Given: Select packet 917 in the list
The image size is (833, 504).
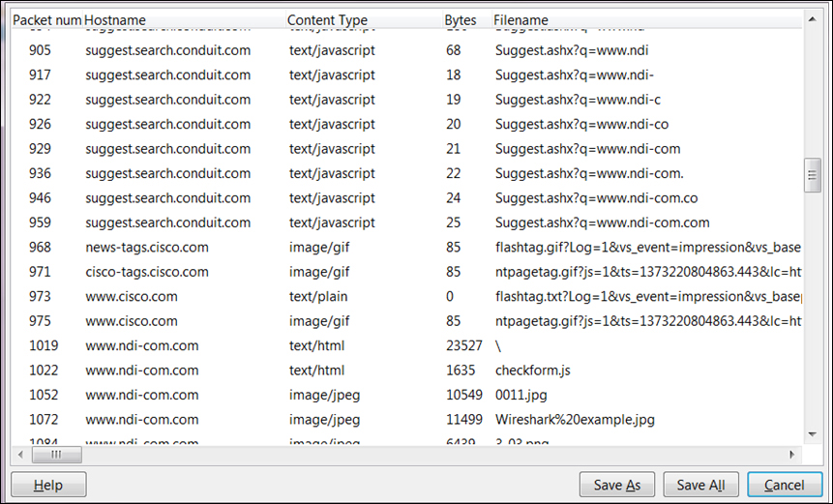Looking at the screenshot, I should click(x=406, y=74).
